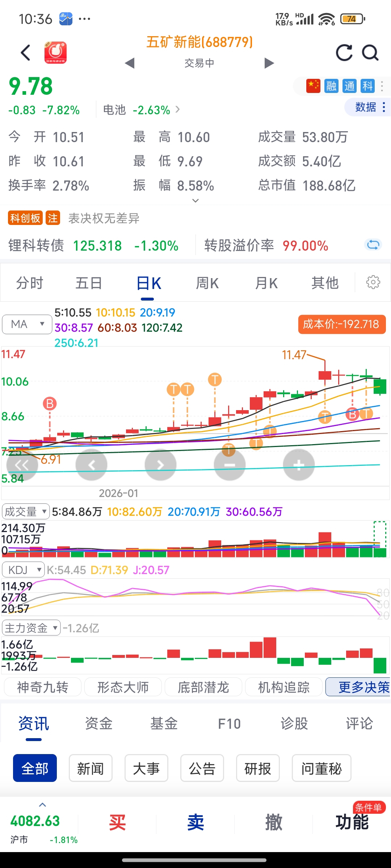Expand more quote details chevron

195,200
